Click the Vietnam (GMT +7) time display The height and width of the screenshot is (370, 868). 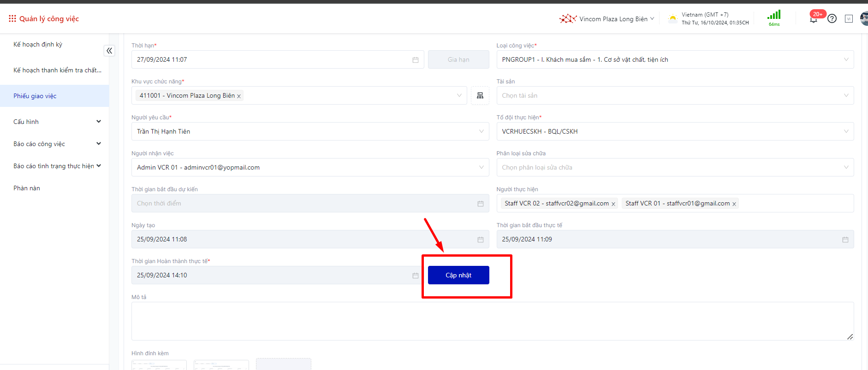[x=715, y=18]
